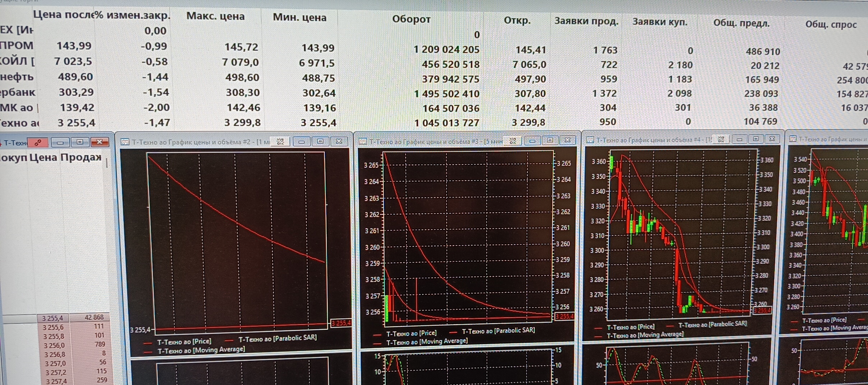Toggle the link icon in chart #3 title bar
This screenshot has height=385, width=868.
point(513,141)
